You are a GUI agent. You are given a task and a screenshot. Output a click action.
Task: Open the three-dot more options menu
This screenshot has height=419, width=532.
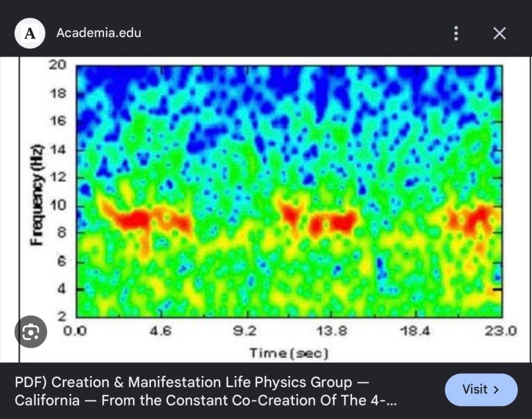456,33
